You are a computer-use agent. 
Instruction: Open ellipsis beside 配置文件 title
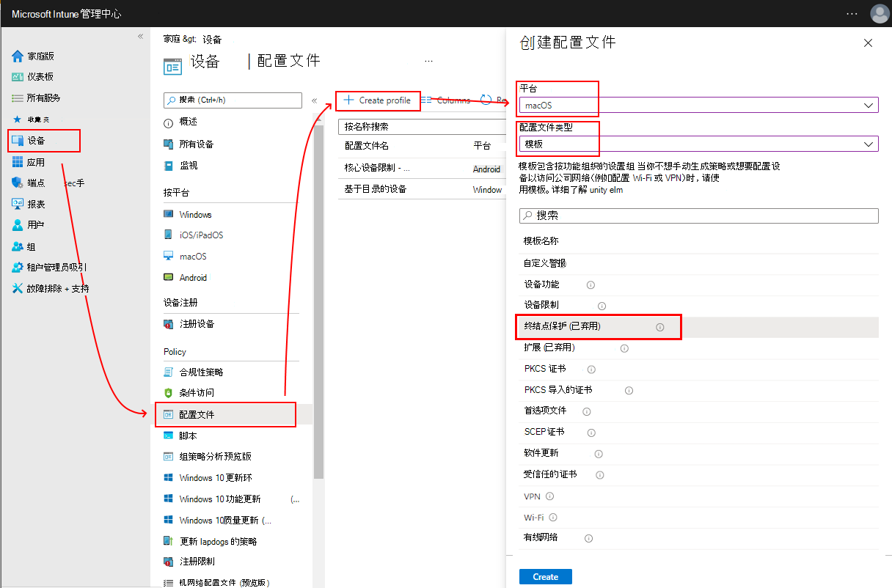coord(428,61)
